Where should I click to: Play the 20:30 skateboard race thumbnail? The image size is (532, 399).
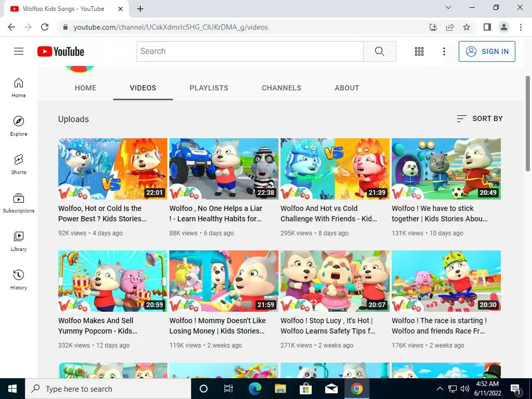click(x=446, y=281)
